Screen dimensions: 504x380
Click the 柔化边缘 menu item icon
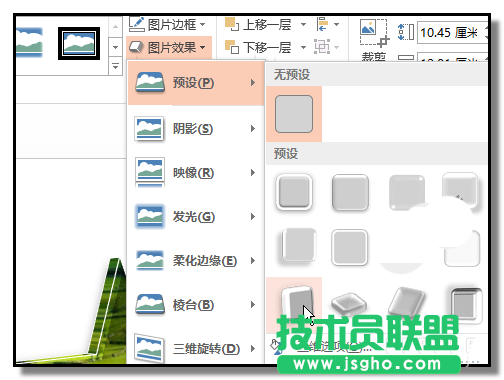(150, 260)
